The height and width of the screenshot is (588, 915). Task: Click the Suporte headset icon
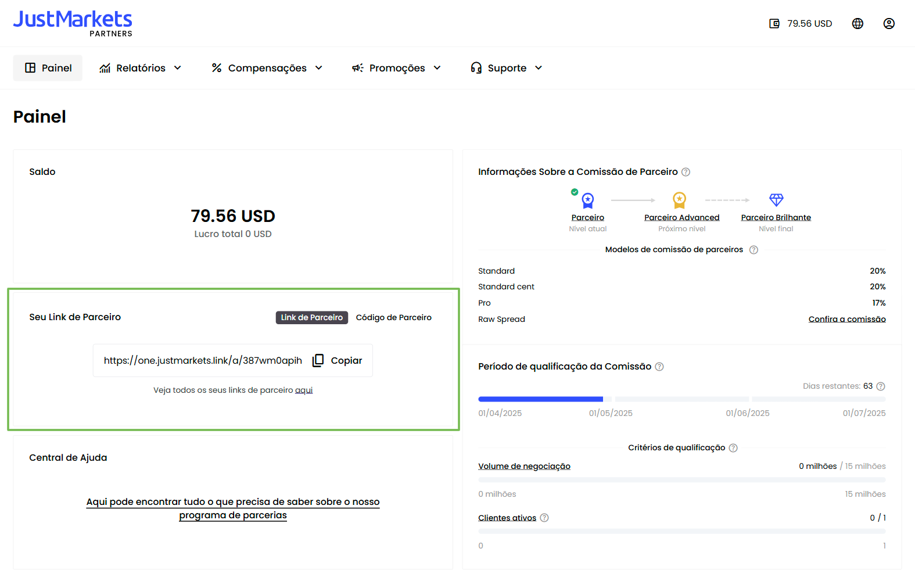tap(476, 68)
